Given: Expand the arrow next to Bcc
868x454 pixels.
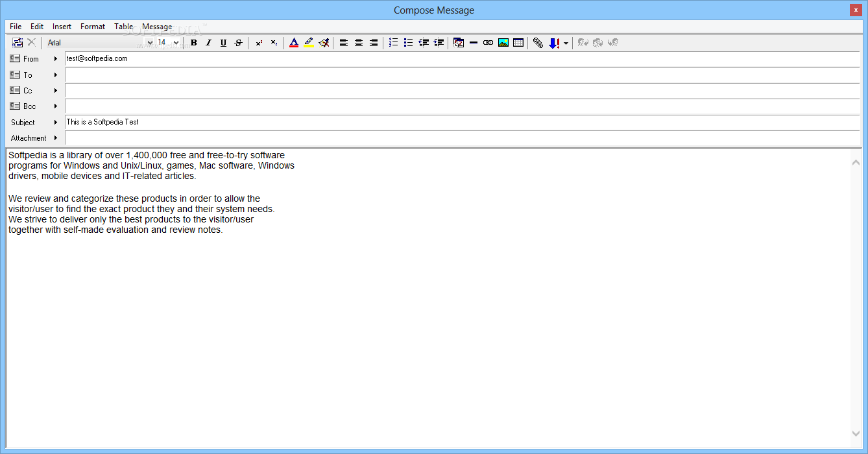Looking at the screenshot, I should (x=56, y=106).
